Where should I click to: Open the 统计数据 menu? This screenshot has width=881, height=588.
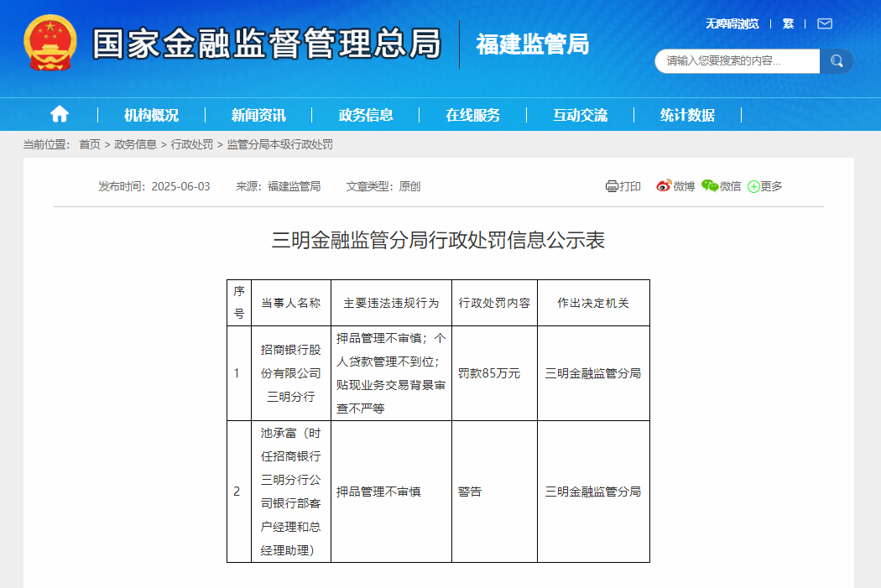pyautogui.click(x=688, y=115)
